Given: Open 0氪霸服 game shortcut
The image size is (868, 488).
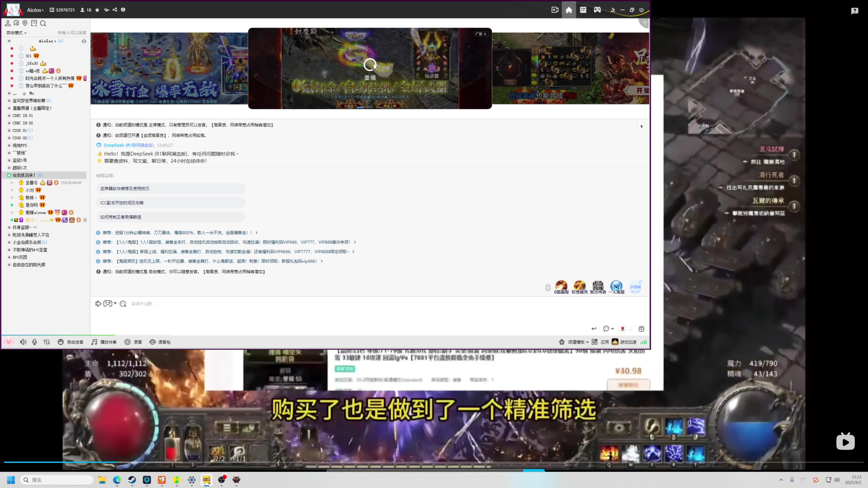Looking at the screenshot, I should (x=561, y=287).
